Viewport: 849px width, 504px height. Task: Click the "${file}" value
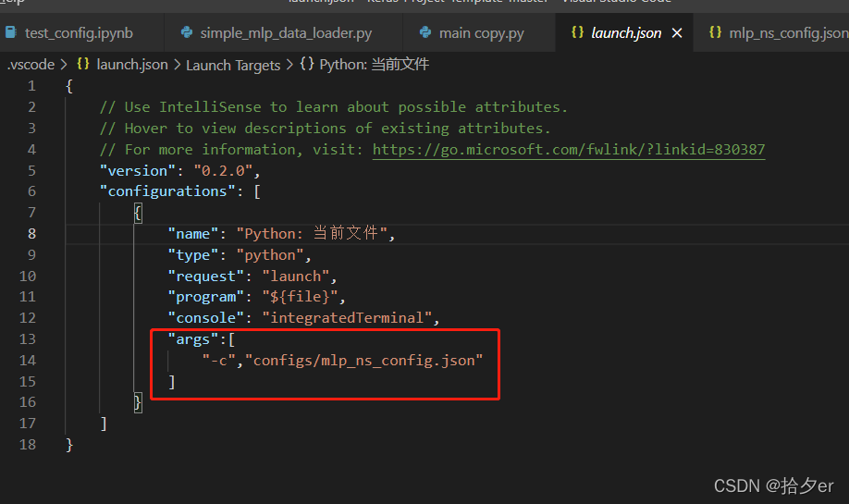300,297
